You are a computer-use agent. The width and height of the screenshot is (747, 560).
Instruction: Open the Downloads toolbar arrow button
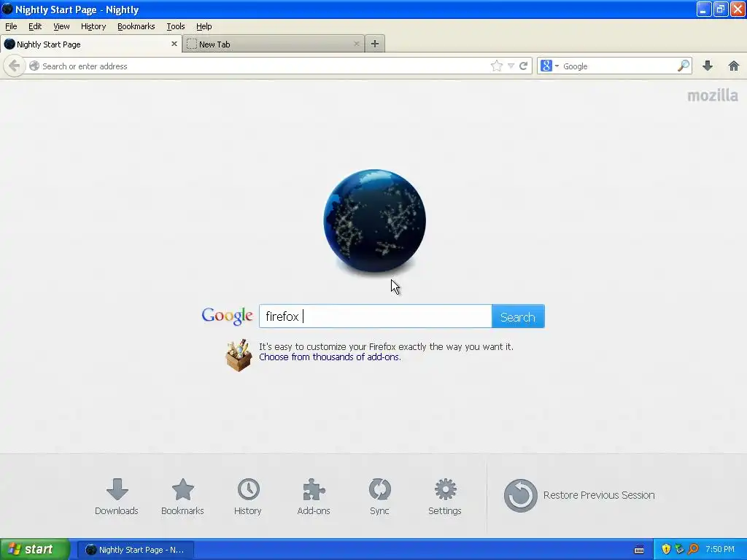tap(708, 66)
